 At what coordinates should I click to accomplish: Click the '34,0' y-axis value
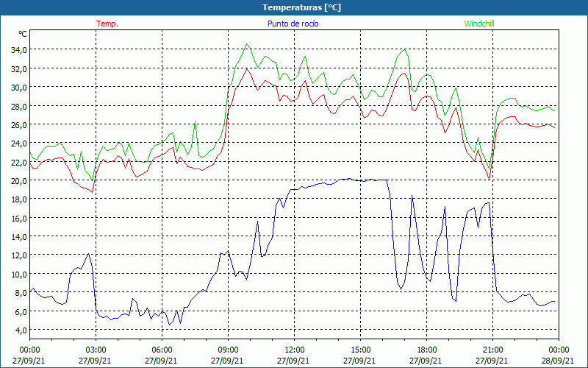point(19,50)
